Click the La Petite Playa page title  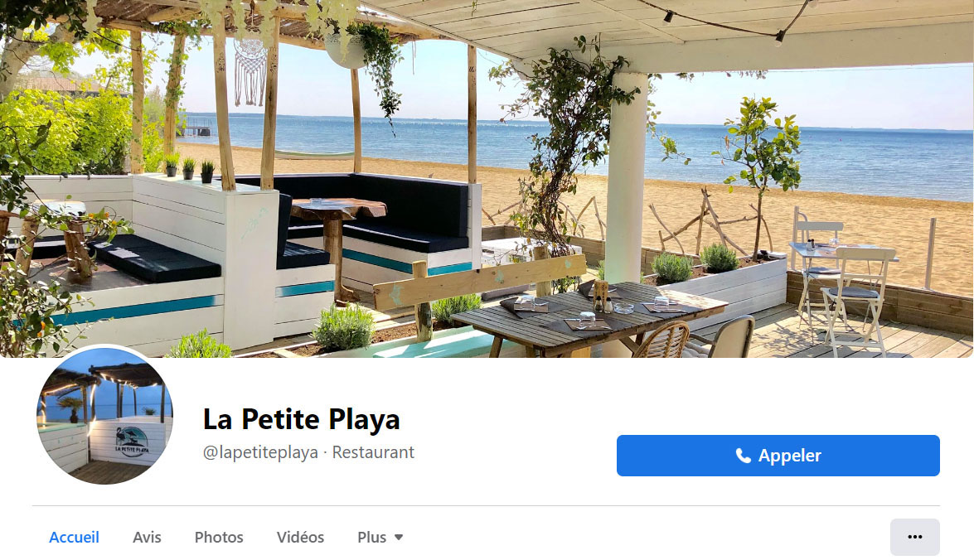[301, 419]
